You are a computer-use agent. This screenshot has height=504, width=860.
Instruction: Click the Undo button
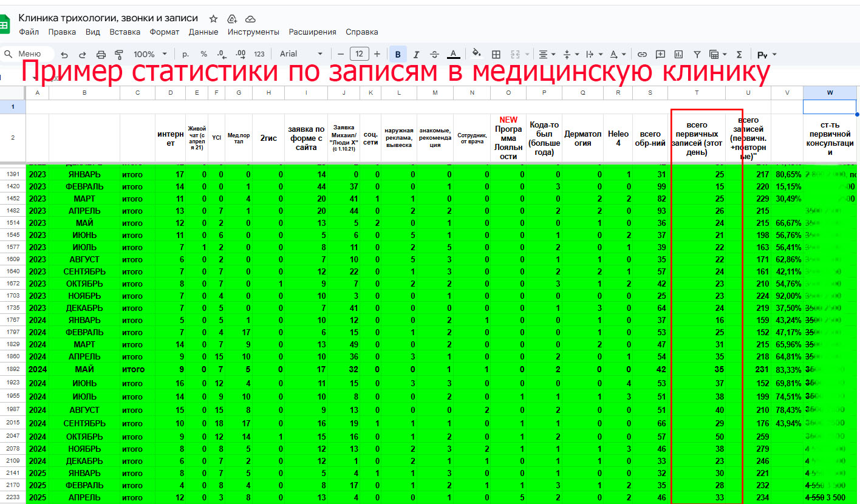(66, 53)
